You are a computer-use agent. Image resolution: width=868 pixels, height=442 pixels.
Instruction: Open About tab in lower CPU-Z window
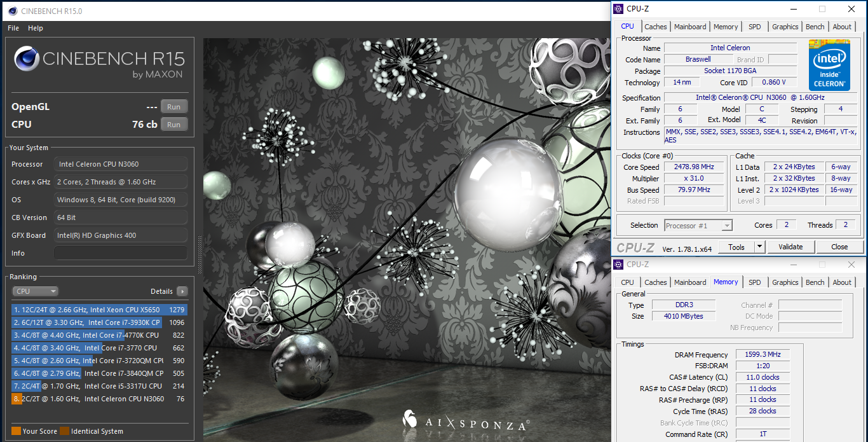(842, 282)
